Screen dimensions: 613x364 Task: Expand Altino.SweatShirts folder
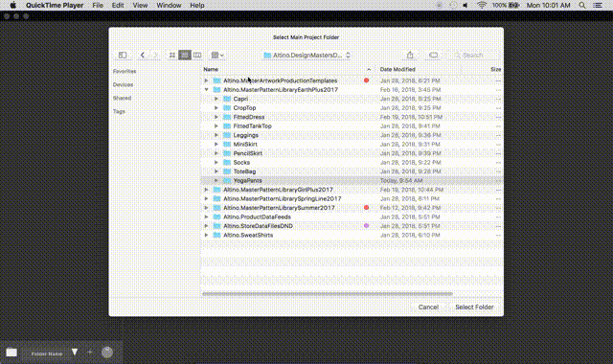tap(206, 235)
